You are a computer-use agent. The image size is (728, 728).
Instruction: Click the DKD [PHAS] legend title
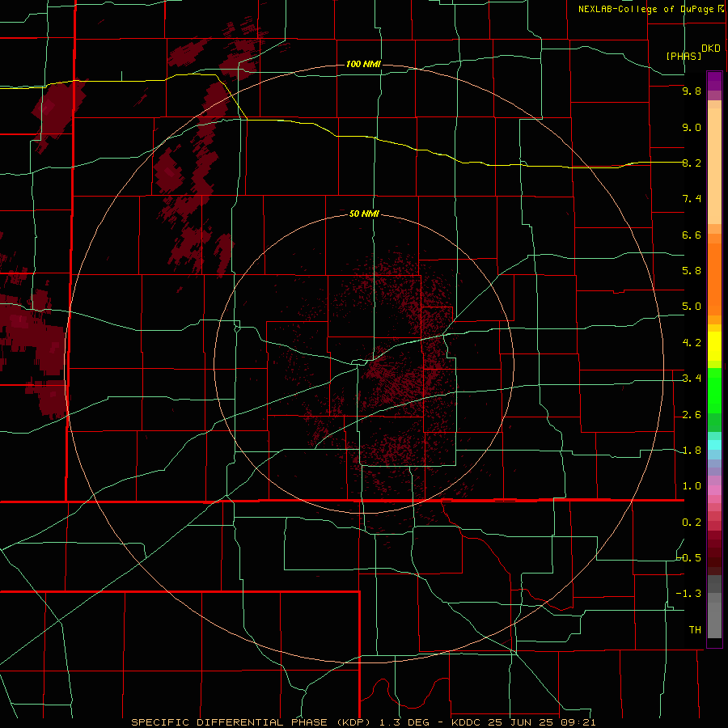pos(693,52)
